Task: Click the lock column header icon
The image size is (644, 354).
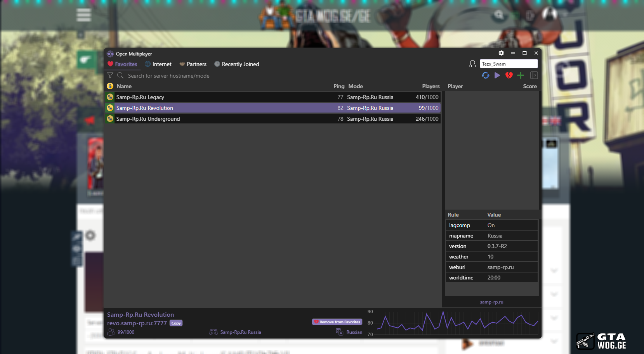Action: (x=110, y=86)
